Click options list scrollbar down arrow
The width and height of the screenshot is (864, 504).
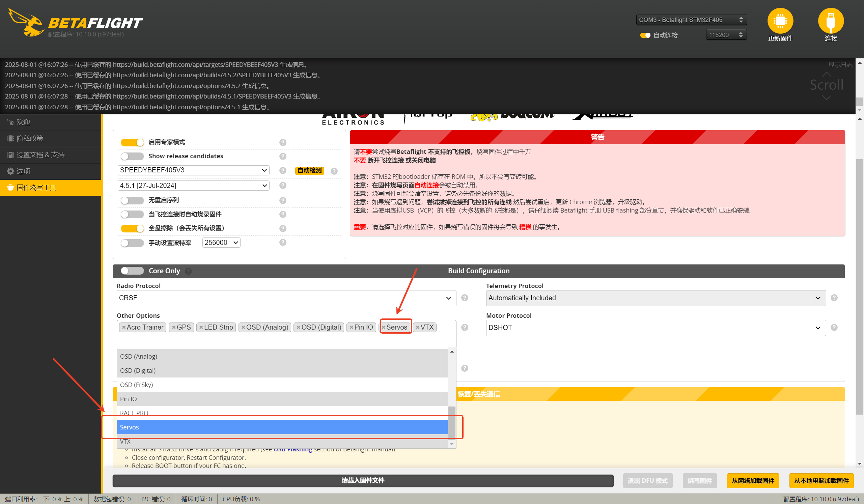pyautogui.click(x=452, y=444)
